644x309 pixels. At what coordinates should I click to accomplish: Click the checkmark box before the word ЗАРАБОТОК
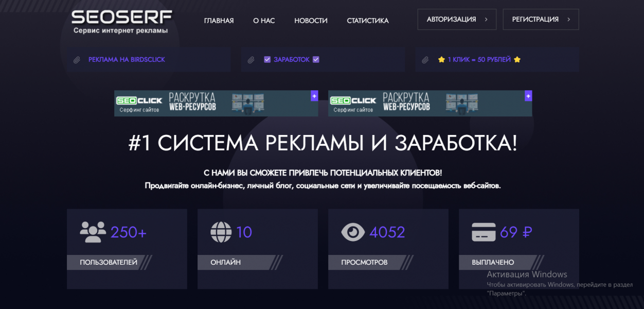267,60
